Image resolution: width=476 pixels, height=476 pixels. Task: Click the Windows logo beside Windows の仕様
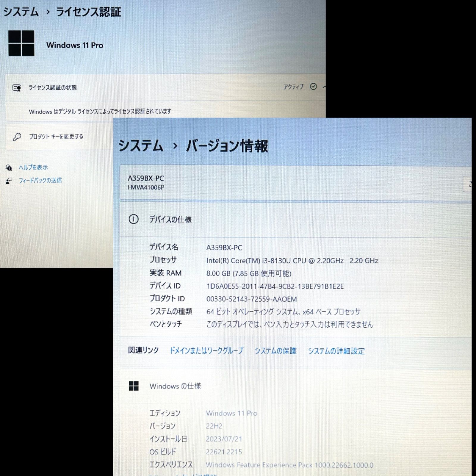pyautogui.click(x=134, y=386)
